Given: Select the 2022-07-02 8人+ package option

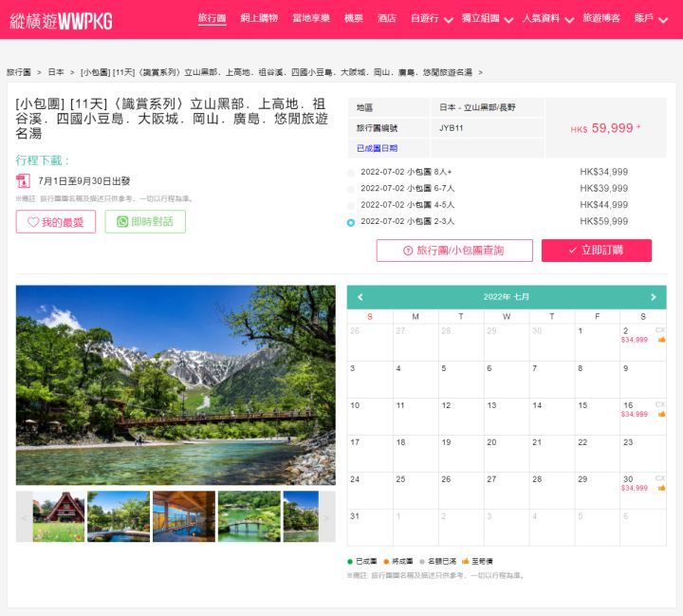Looking at the screenshot, I should tap(351, 173).
